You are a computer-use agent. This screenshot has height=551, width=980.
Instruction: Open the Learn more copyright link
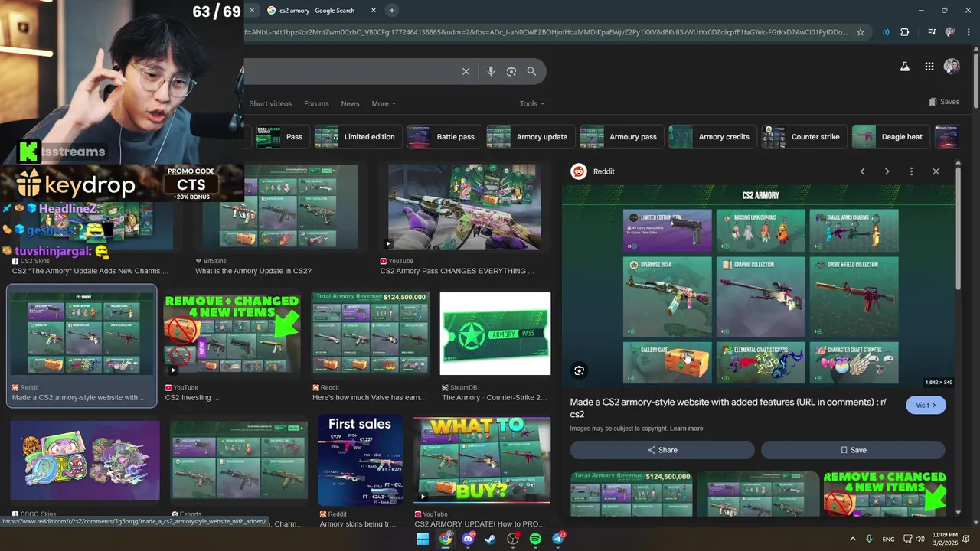coord(686,429)
